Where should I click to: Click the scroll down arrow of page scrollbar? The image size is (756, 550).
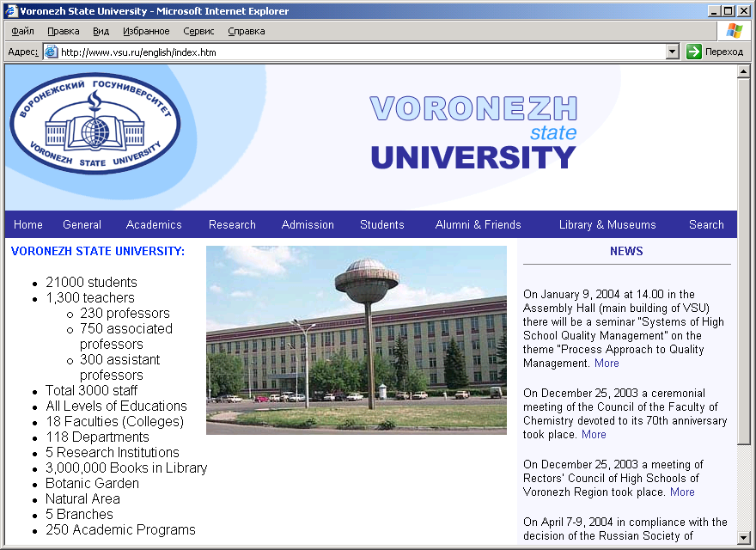coord(743,537)
